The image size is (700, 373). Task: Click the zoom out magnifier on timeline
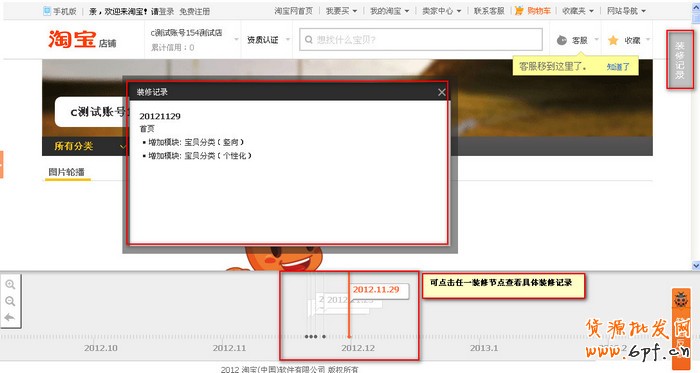[10, 301]
